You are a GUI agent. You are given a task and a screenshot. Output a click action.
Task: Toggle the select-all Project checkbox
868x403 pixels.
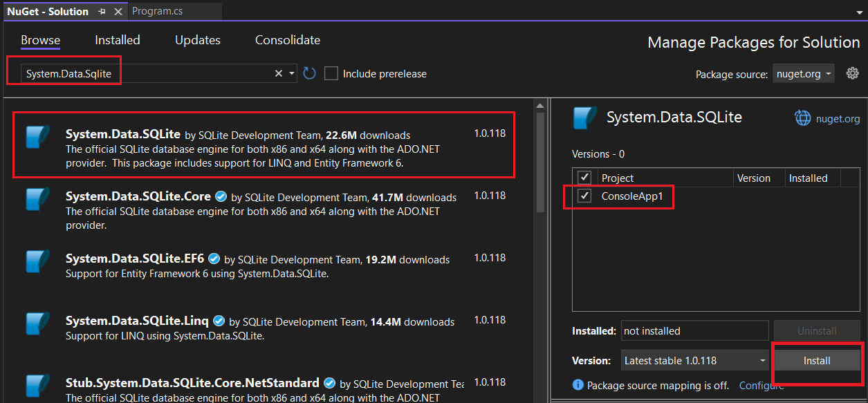(584, 177)
